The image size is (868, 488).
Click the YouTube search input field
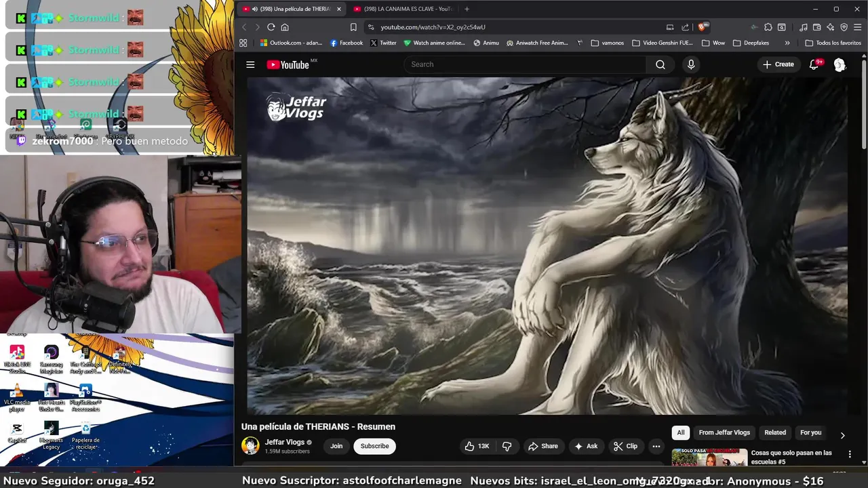526,64
